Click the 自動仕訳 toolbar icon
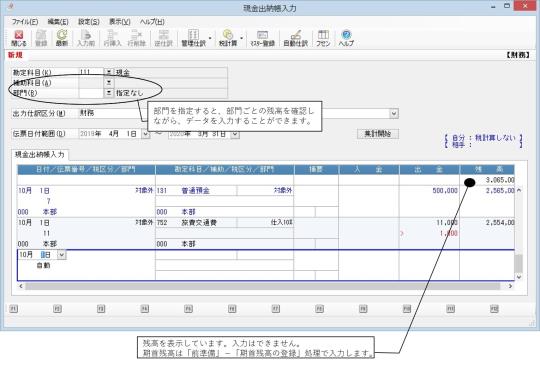 [295, 38]
